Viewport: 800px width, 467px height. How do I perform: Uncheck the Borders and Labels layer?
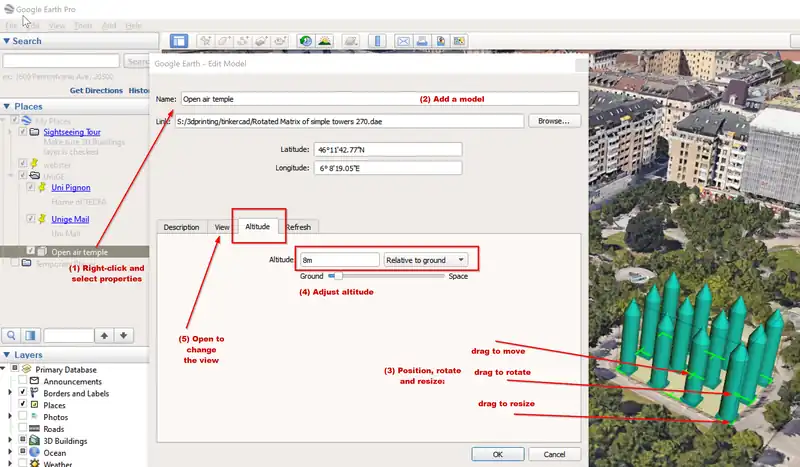pyautogui.click(x=23, y=393)
